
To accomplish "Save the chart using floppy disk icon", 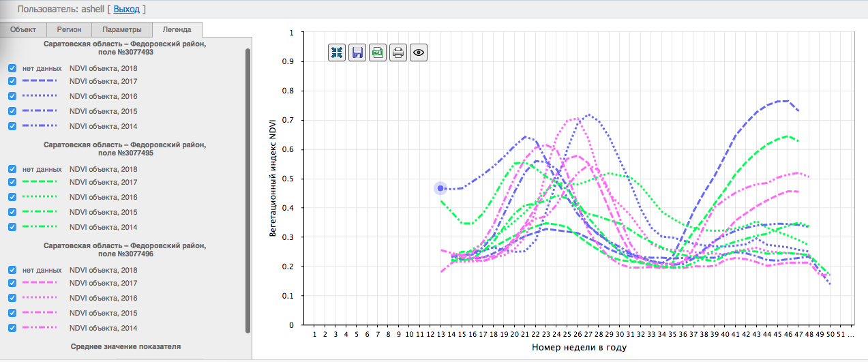I will 357,52.
